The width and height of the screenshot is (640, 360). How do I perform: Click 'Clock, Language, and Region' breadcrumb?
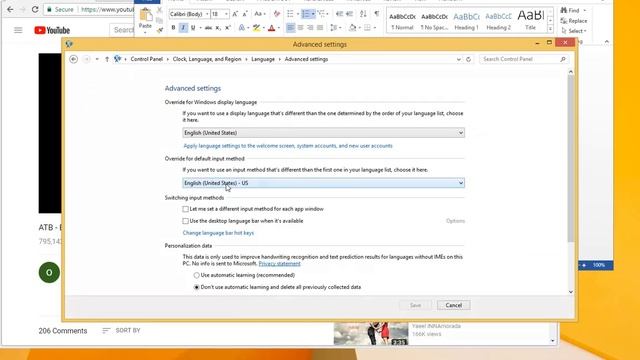coord(207,59)
